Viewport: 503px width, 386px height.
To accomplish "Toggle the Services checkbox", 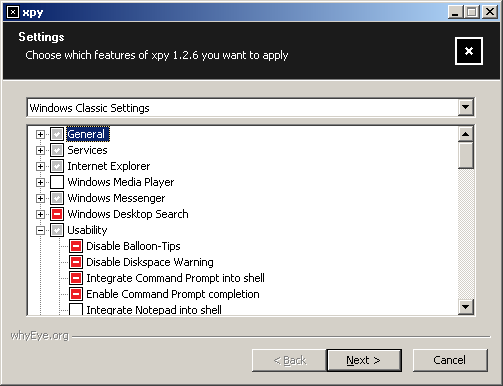I will pos(57,150).
